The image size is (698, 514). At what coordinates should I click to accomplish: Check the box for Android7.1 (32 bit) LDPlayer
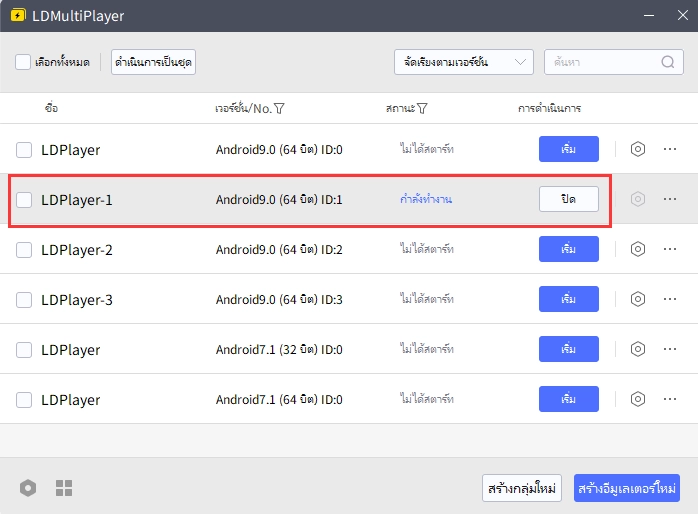(x=24, y=350)
